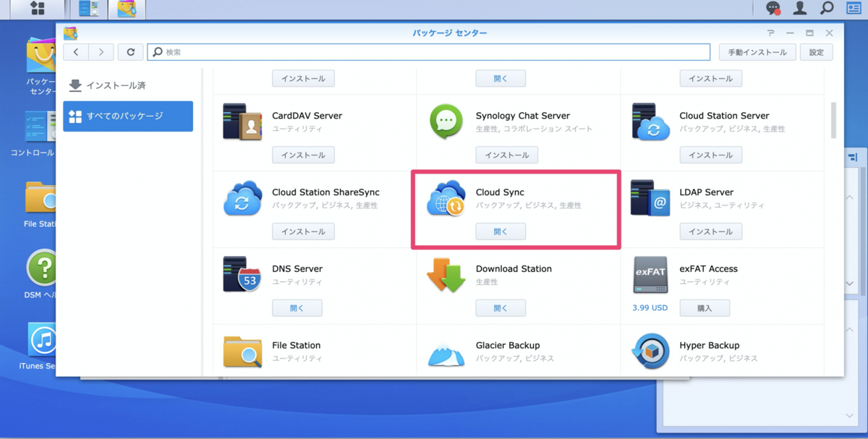The image size is (868, 439).
Task: Go back to previous page
Action: click(x=76, y=52)
